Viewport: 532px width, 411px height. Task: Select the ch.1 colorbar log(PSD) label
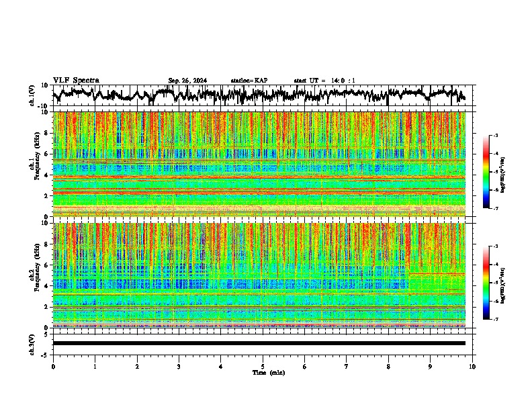(x=502, y=175)
